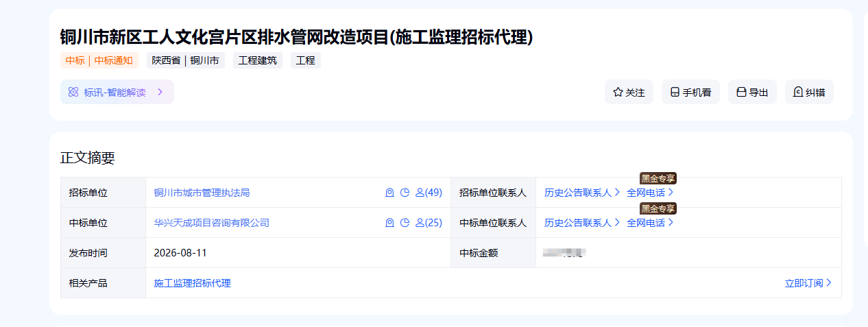Expand 全网电话 for 中标单位联系人
The width and height of the screenshot is (868, 327).
650,223
